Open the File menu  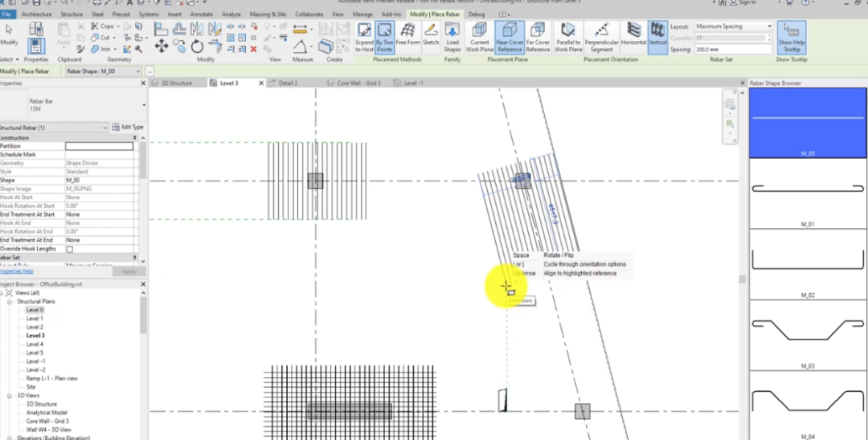[x=6, y=14]
